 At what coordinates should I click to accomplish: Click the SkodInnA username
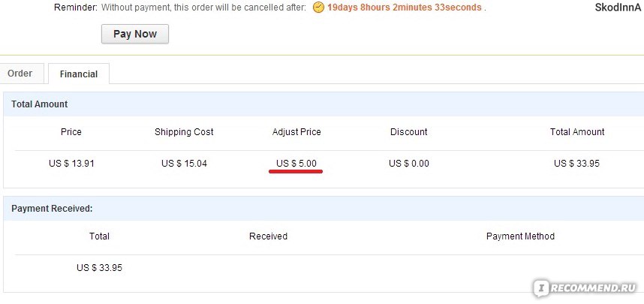618,8
